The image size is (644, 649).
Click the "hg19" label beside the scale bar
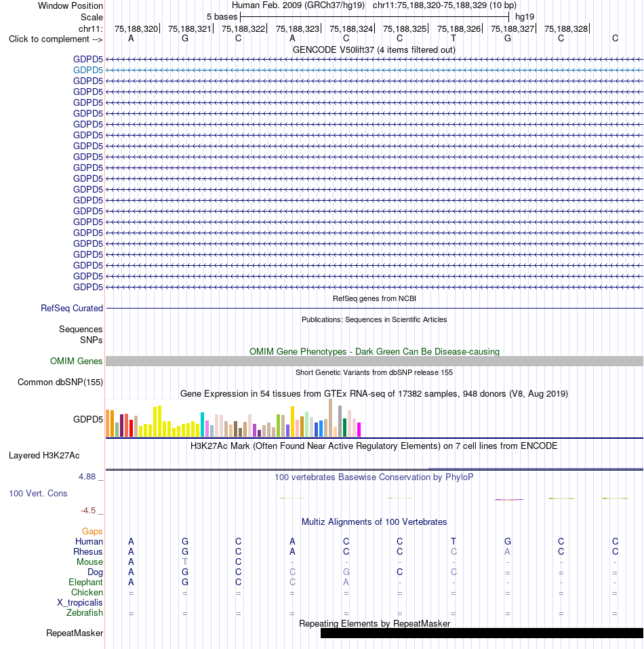tap(525, 17)
